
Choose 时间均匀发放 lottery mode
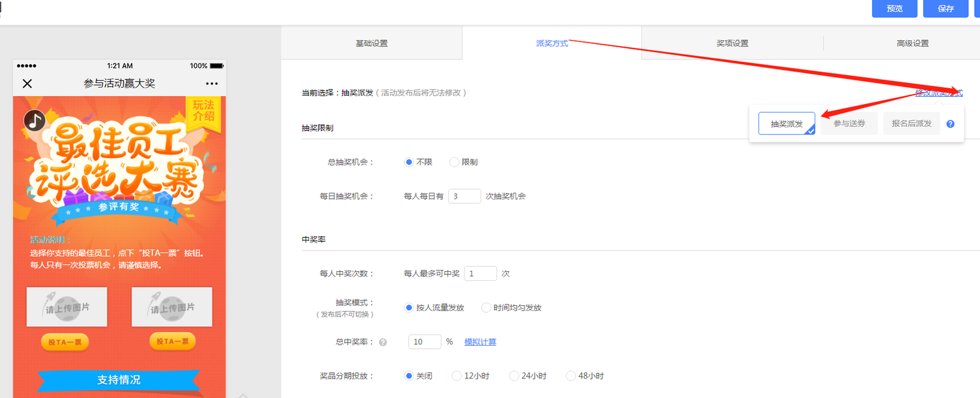coord(486,308)
